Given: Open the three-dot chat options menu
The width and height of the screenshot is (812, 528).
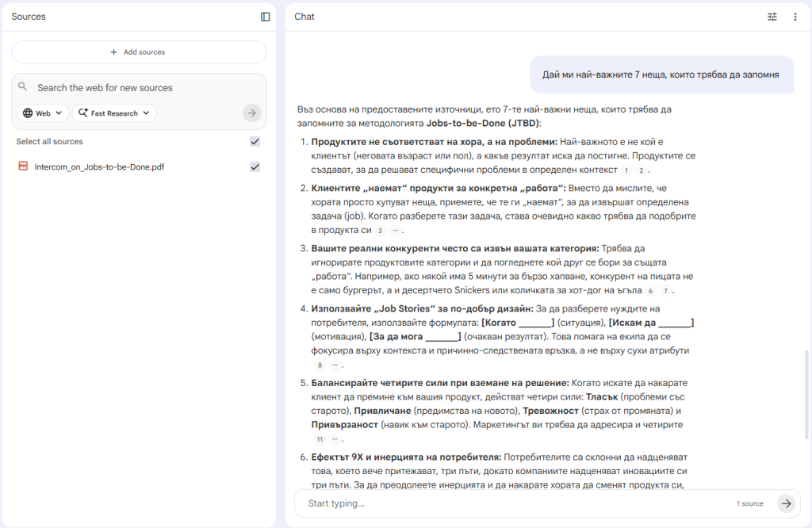Looking at the screenshot, I should click(x=795, y=17).
